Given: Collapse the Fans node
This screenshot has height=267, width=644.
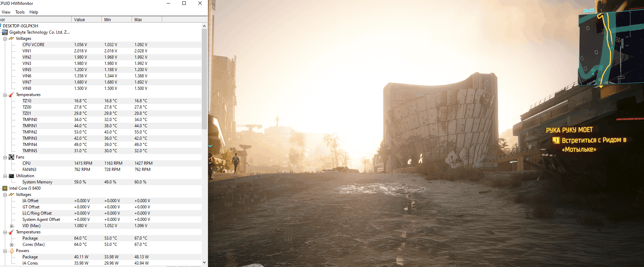Looking at the screenshot, I should pos(5,157).
